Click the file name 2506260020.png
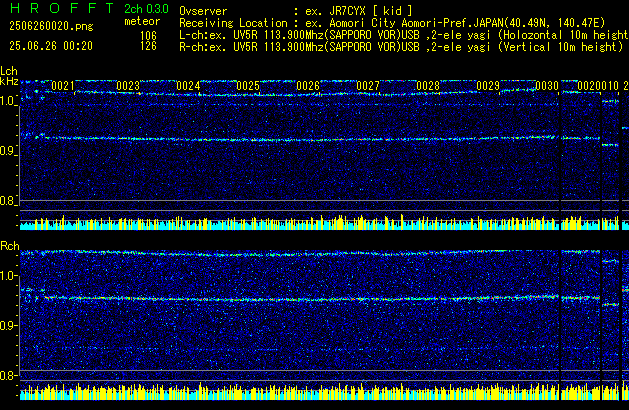 (51, 26)
